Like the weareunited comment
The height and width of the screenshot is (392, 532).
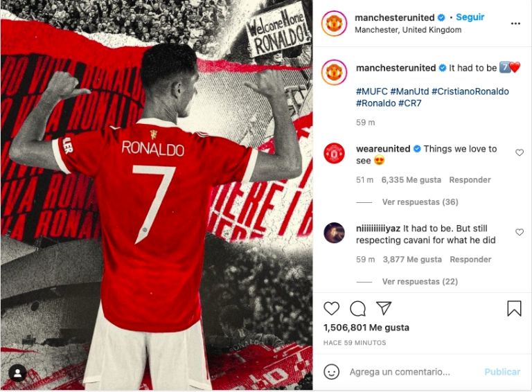click(x=520, y=152)
